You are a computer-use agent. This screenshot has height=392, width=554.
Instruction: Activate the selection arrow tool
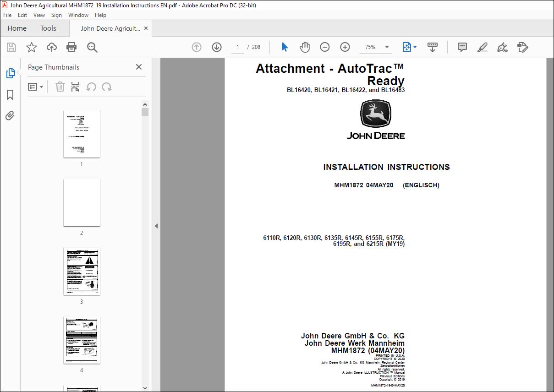[x=285, y=47]
